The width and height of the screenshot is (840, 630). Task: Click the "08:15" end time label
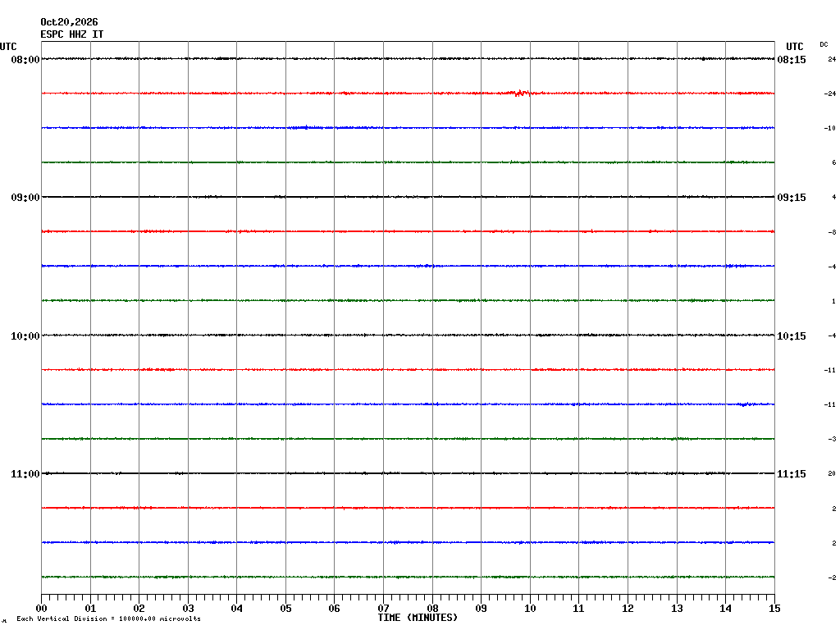(x=792, y=59)
